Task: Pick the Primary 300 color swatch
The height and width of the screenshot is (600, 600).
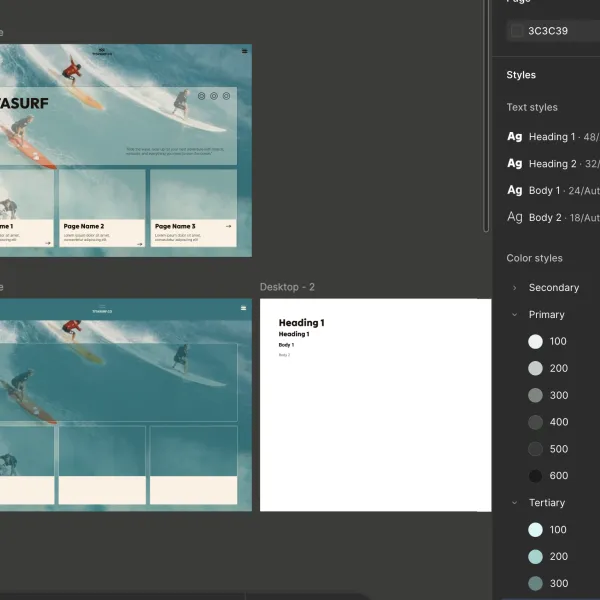Action: pos(535,395)
